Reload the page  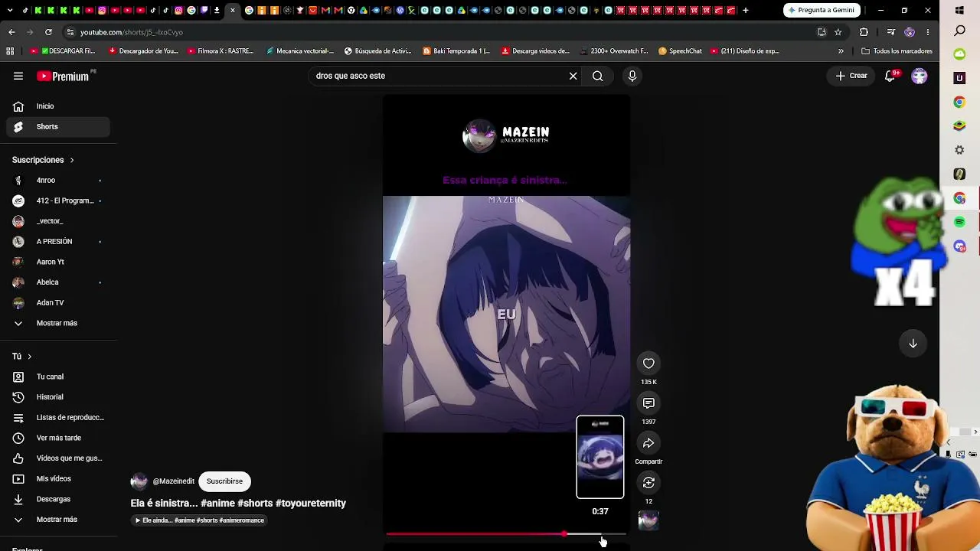click(x=48, y=32)
